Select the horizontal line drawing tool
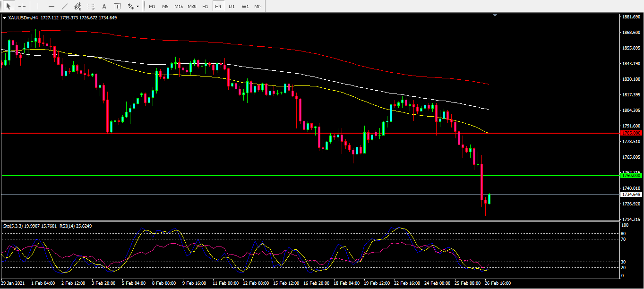The image size is (644, 289). tap(52, 6)
